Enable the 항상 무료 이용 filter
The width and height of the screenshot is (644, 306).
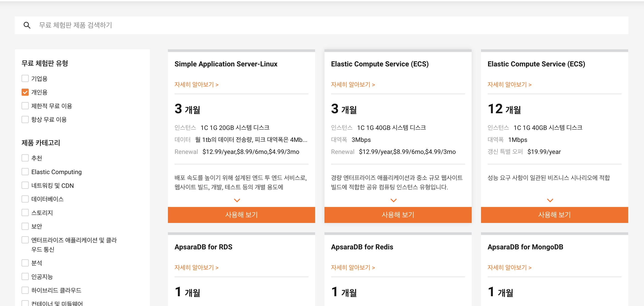pos(25,119)
